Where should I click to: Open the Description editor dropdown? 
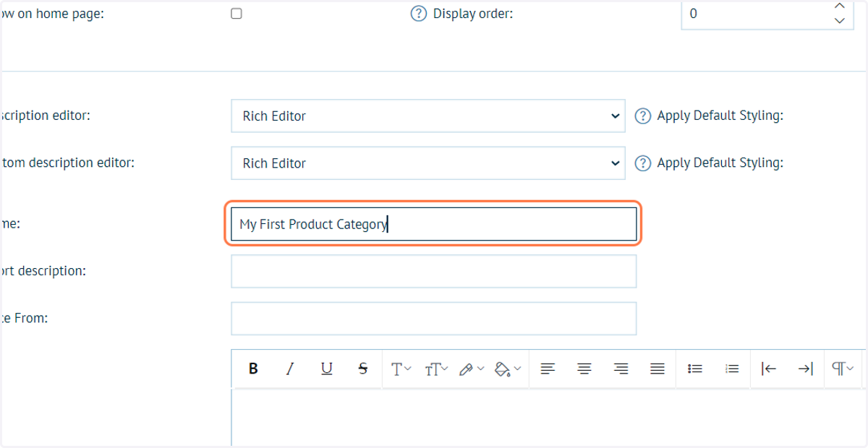click(428, 116)
